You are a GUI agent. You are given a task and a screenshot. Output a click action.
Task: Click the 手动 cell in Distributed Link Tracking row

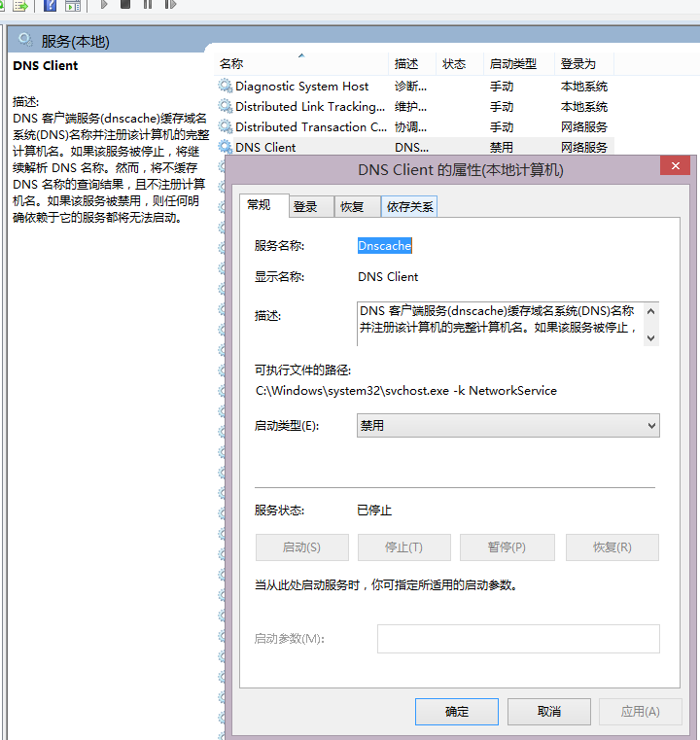[x=501, y=107]
